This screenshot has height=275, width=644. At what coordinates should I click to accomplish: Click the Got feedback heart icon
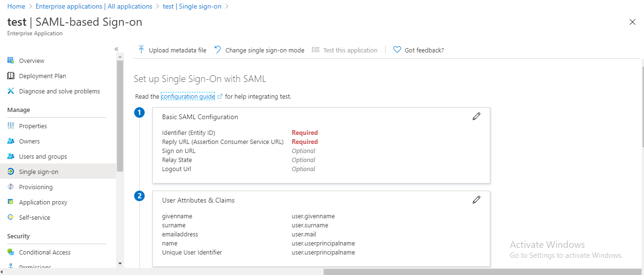point(397,50)
